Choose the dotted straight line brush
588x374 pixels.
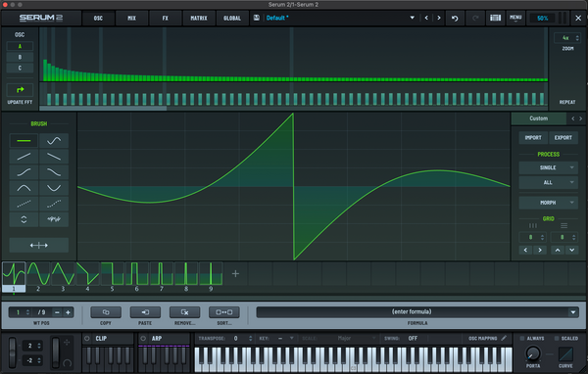coord(24,204)
